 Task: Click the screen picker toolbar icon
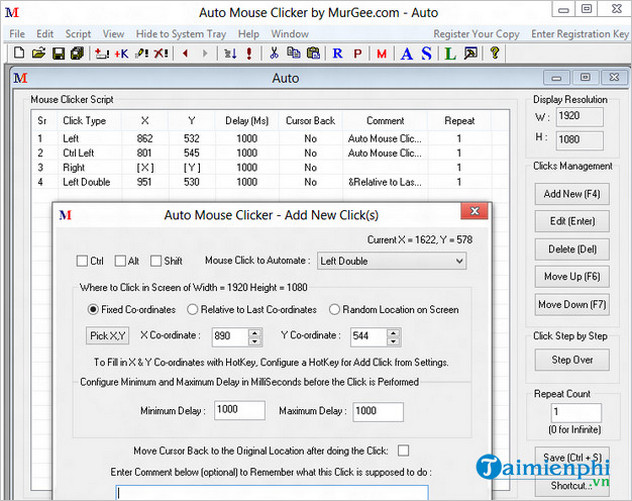(470, 53)
